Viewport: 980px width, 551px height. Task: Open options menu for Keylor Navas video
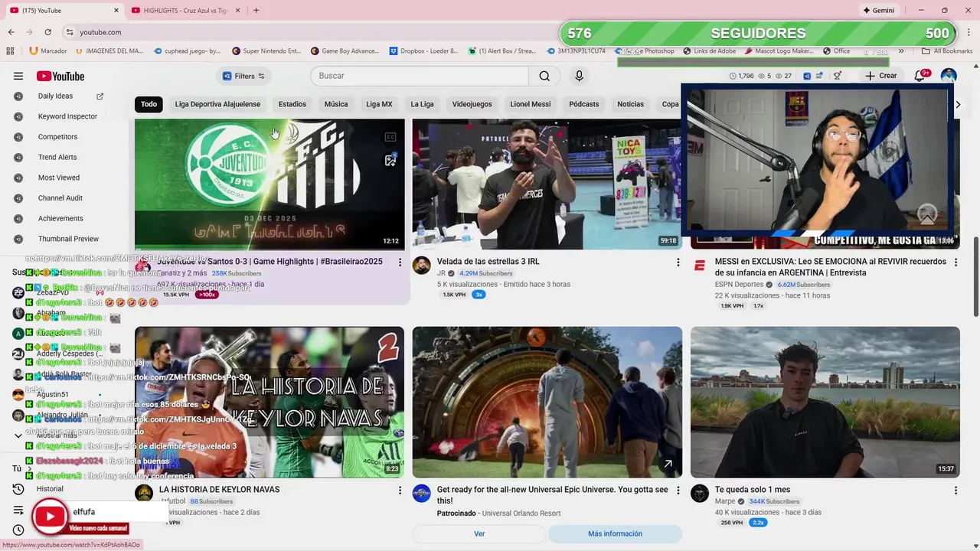pyautogui.click(x=400, y=490)
